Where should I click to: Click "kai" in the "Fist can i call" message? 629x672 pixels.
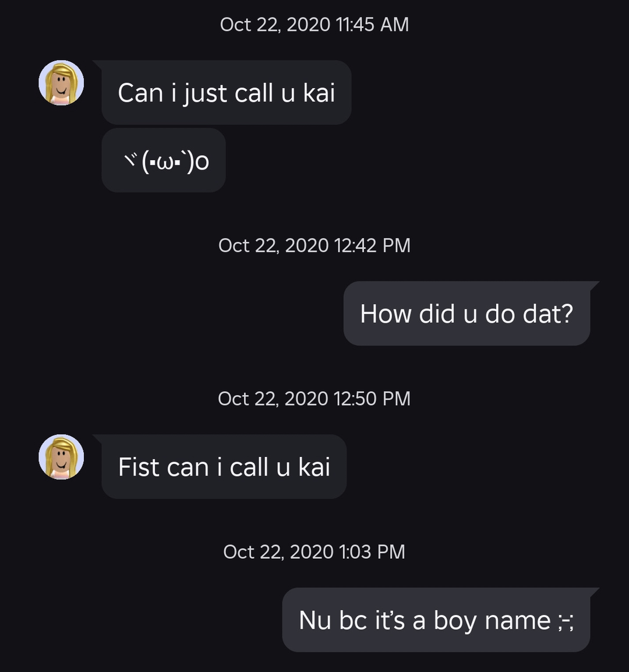point(314,467)
